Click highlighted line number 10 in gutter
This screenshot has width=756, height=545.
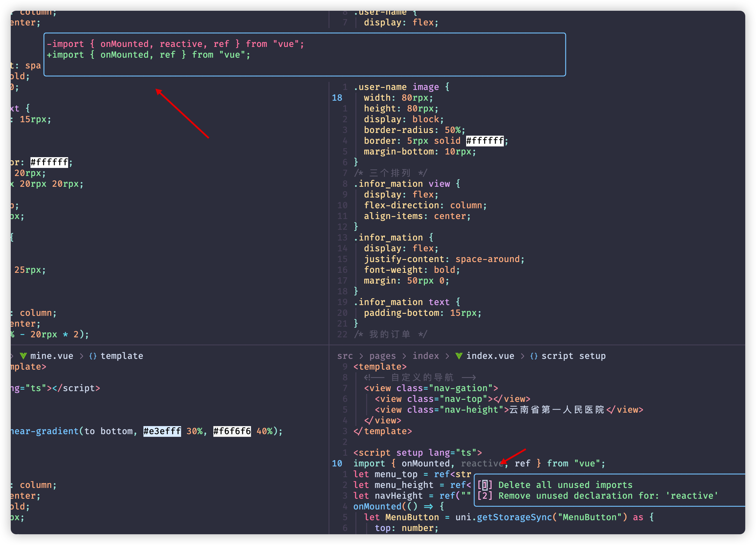pyautogui.click(x=337, y=463)
